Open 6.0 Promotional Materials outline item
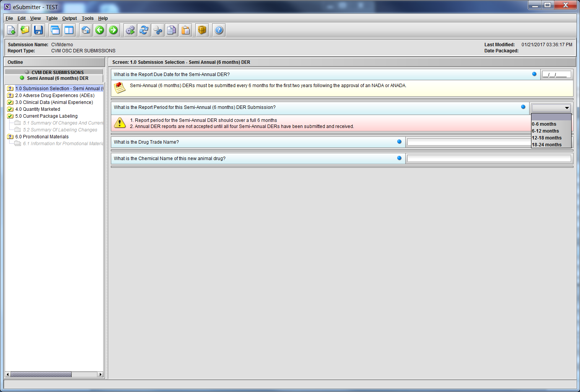Viewport: 580px width, 392px height. coord(42,137)
